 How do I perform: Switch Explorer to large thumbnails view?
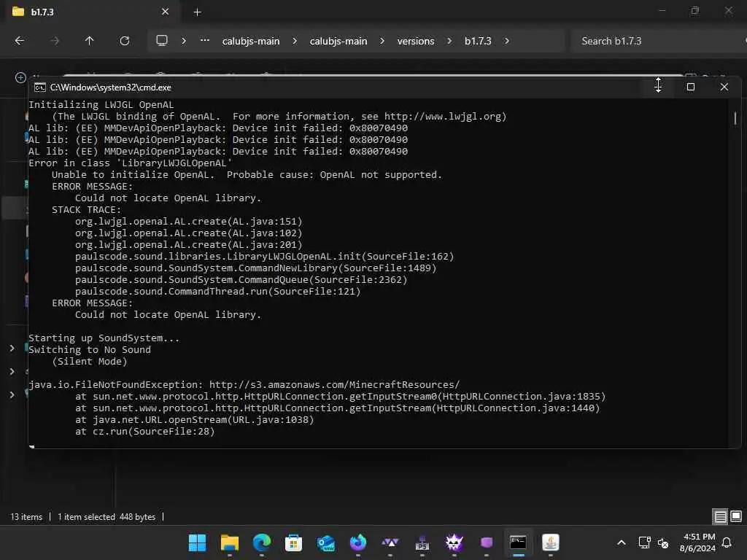click(x=736, y=517)
